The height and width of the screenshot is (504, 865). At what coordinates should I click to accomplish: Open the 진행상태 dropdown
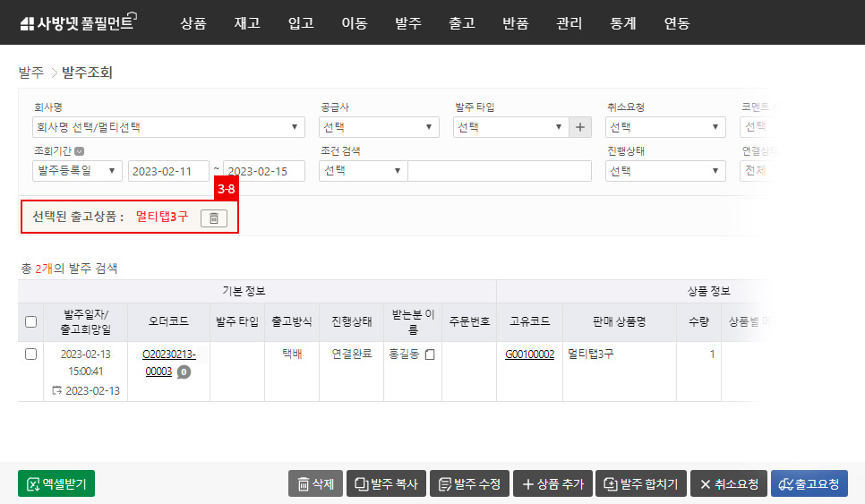(664, 171)
